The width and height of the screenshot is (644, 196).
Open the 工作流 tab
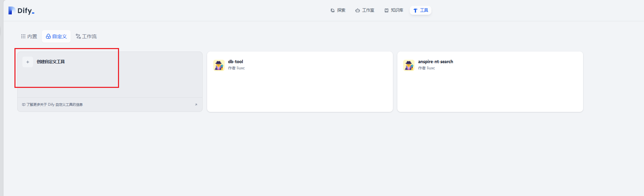(86, 36)
